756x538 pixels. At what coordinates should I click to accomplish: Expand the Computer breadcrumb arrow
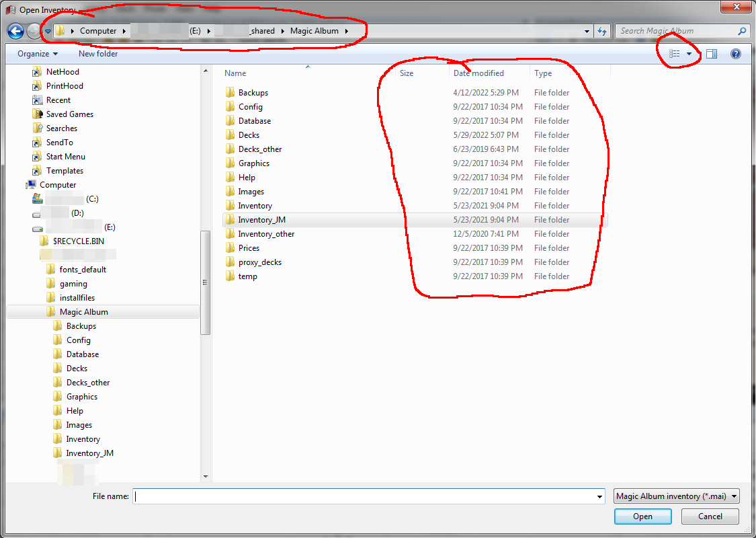[x=124, y=31]
